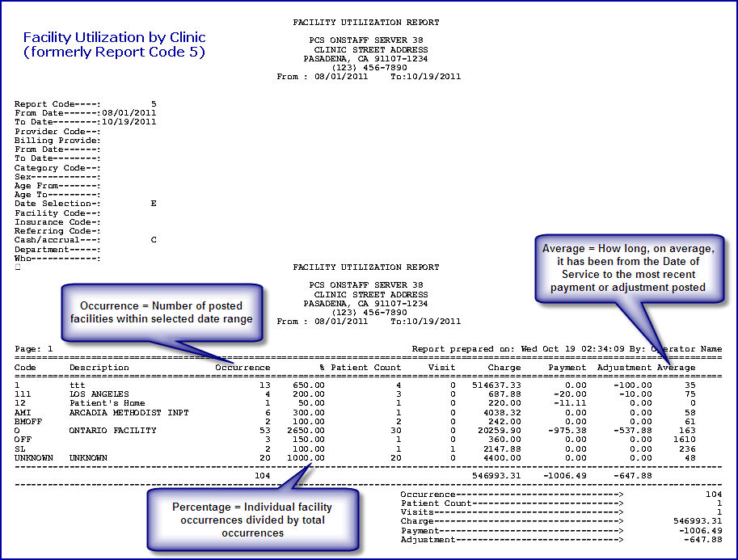Click the 'Provider Code' parameter label

click(x=57, y=131)
